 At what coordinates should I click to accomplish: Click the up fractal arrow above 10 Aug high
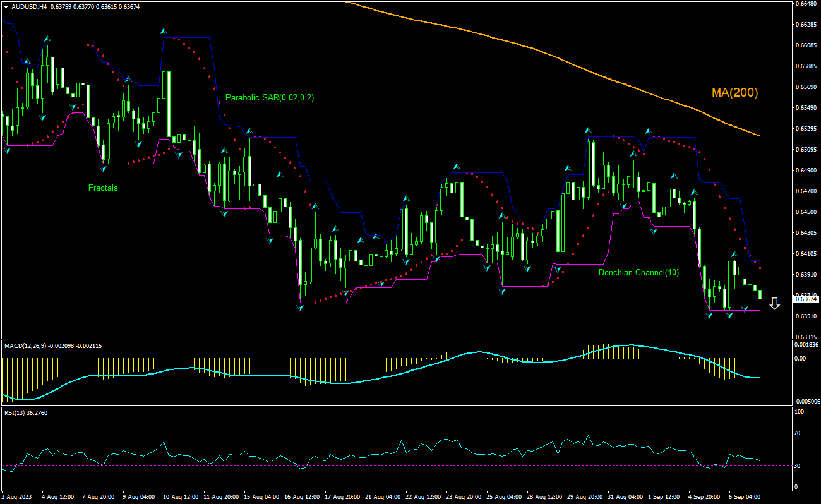163,31
